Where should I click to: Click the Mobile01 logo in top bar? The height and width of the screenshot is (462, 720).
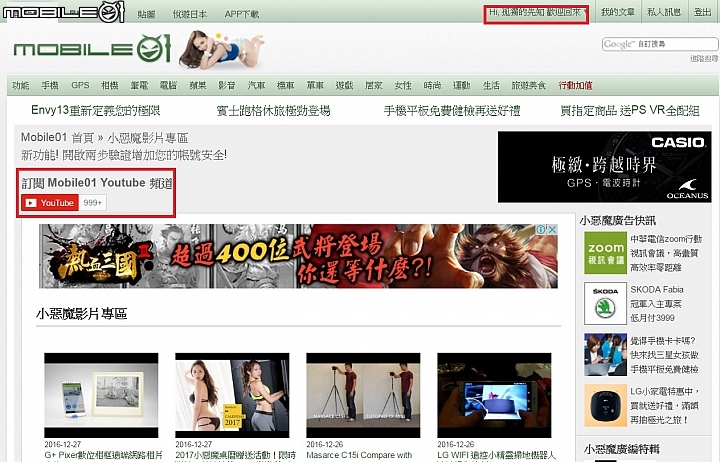(63, 11)
